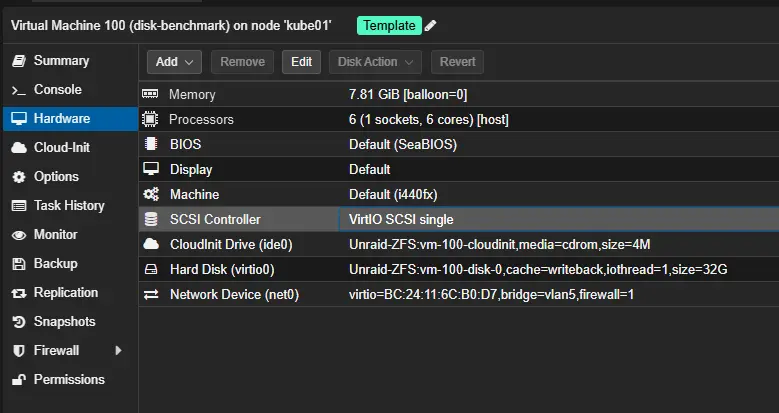Viewport: 779px width, 413px height.
Task: Click the Machine gears icon
Action: click(151, 194)
